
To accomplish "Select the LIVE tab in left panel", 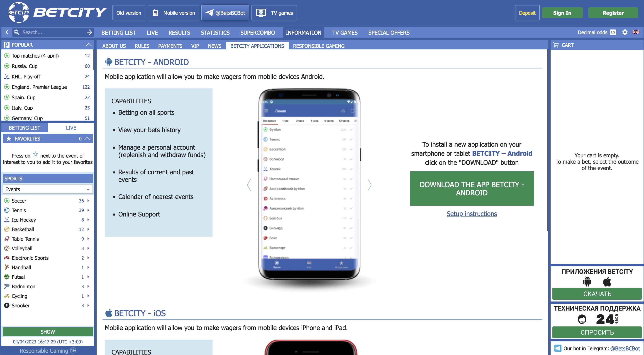I will coord(71,128).
